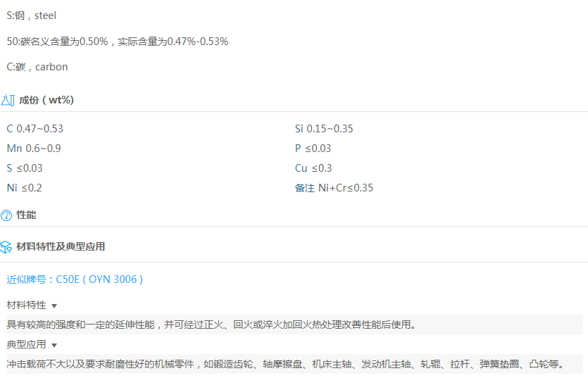This screenshot has height=378, width=588.
Task: Click the 材料特性及典型应用 section title
Action: point(61,246)
